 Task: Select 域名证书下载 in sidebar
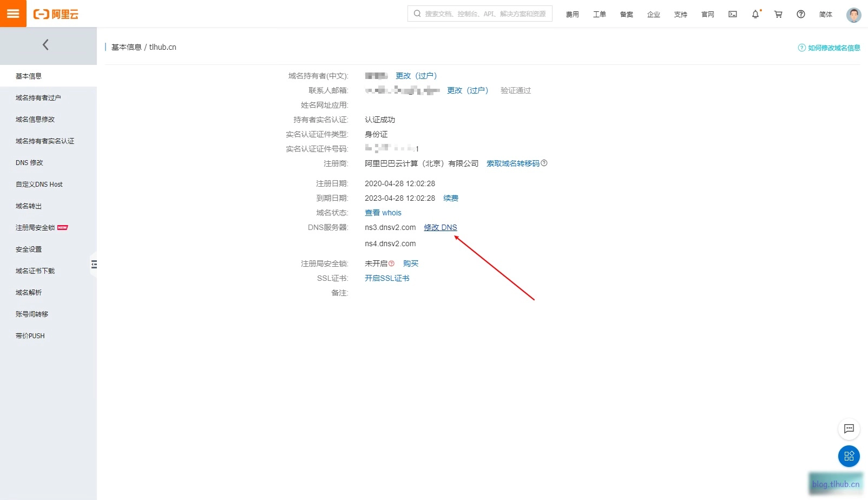coord(48,271)
